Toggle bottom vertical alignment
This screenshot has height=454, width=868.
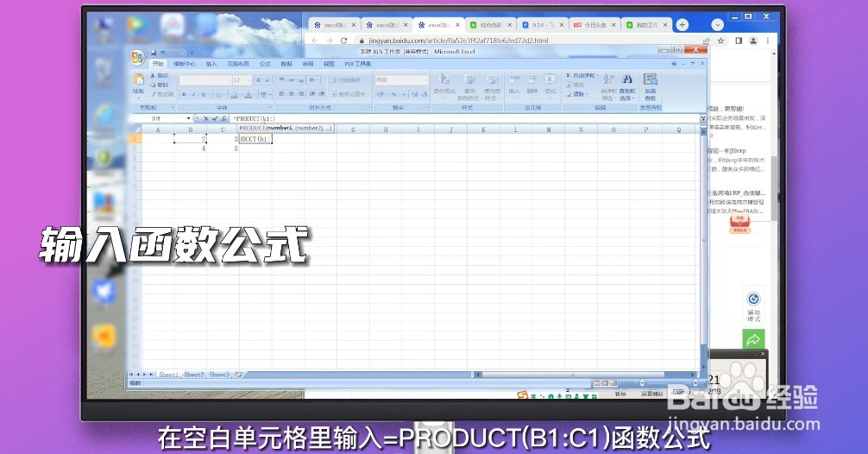pyautogui.click(x=300, y=79)
